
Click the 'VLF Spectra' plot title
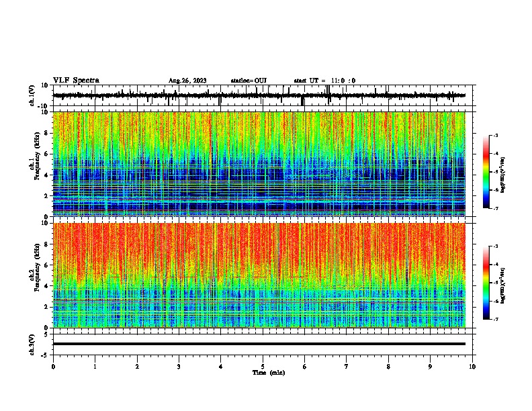[x=76, y=81]
